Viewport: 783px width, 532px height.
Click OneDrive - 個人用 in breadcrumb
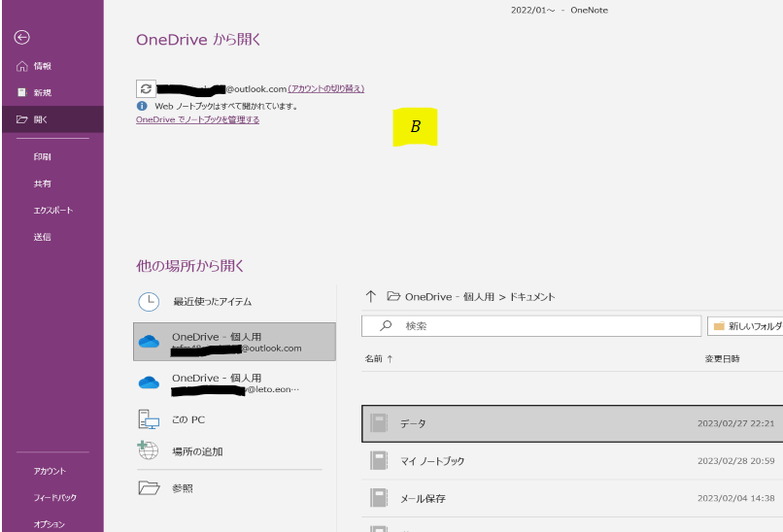click(450, 297)
